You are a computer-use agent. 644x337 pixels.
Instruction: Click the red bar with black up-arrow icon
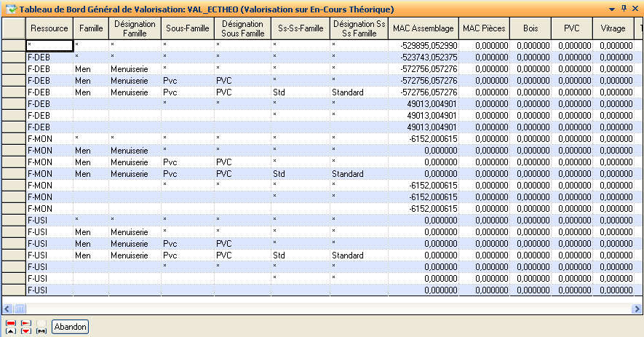[x=11, y=327]
